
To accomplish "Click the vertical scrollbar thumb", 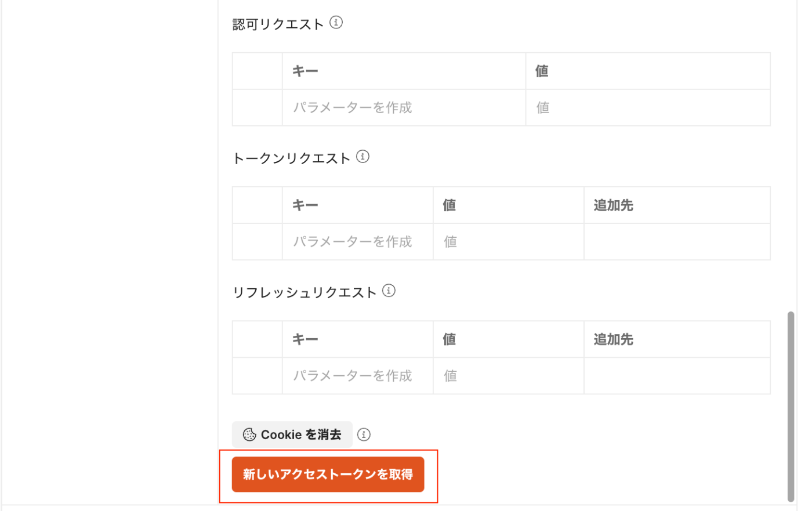I will 791,407.
